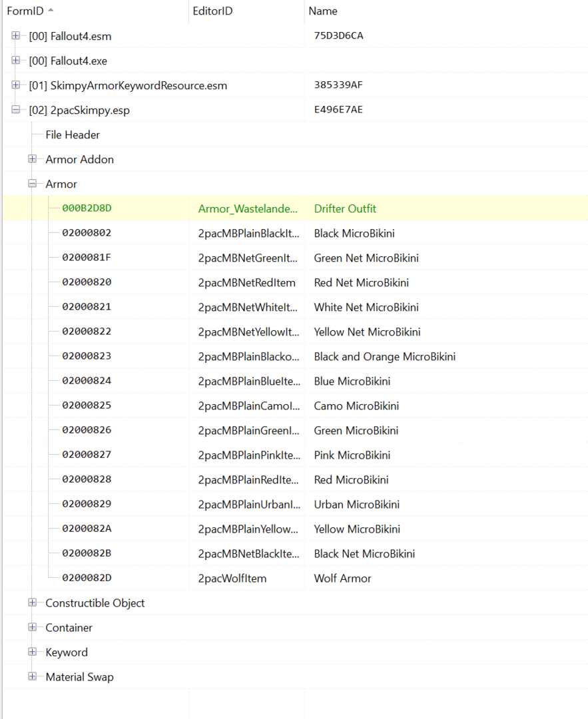Select the Armor Addon label
This screenshot has width=588, height=719.
(79, 160)
